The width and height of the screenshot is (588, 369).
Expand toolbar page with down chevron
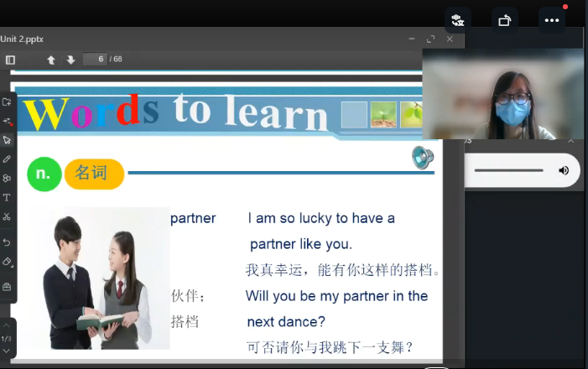point(6,350)
